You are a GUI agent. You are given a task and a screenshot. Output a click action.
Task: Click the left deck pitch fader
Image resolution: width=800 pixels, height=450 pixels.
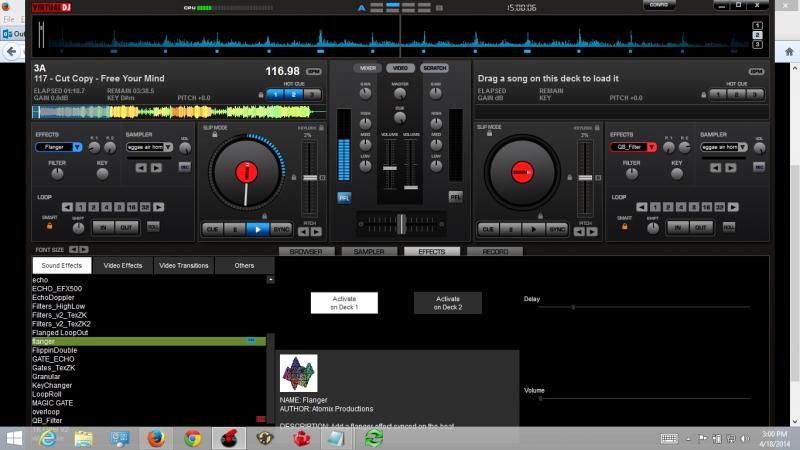tap(310, 178)
